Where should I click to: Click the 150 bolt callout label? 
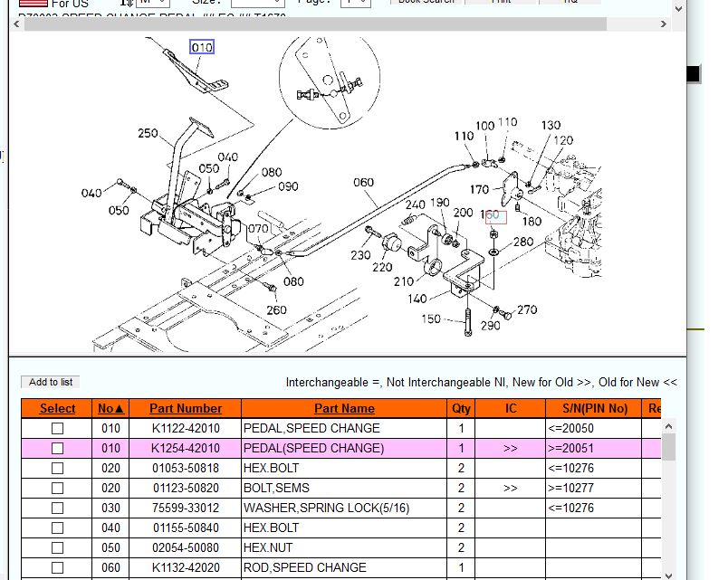point(431,319)
